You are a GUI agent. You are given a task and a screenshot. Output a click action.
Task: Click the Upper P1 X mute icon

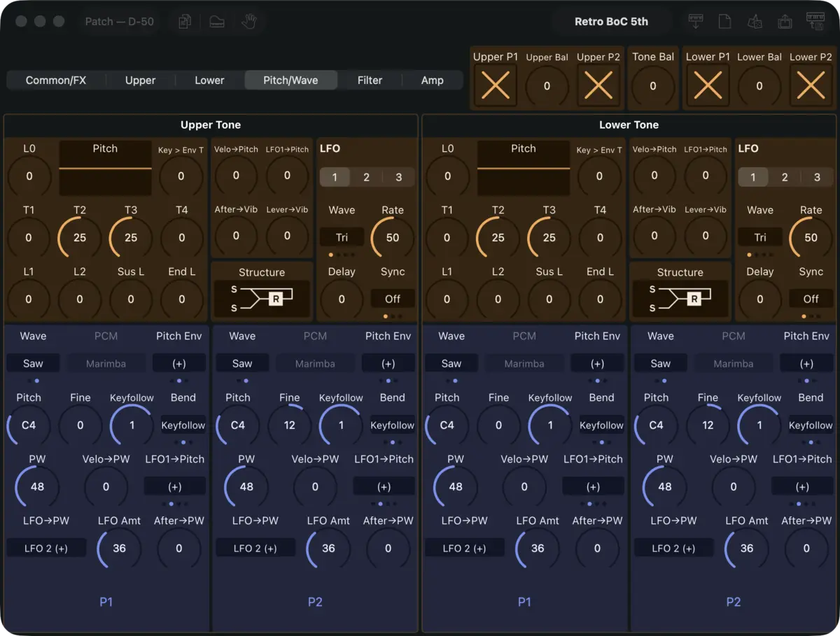(496, 86)
